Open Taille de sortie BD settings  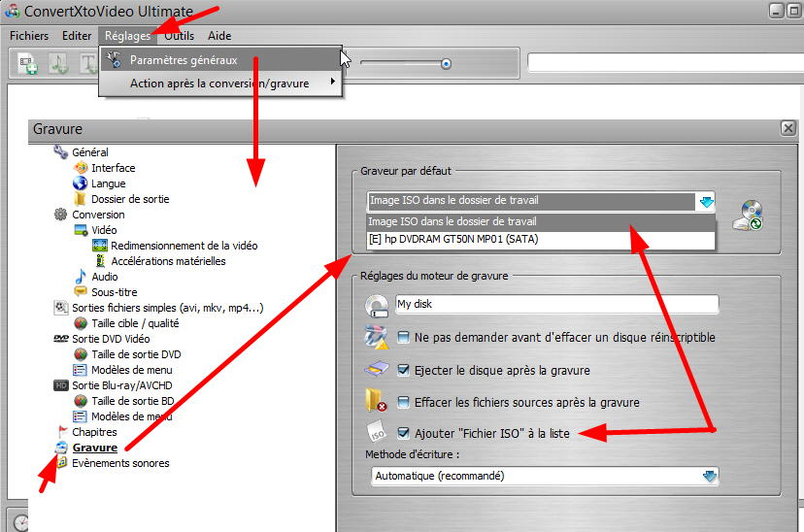(x=133, y=401)
